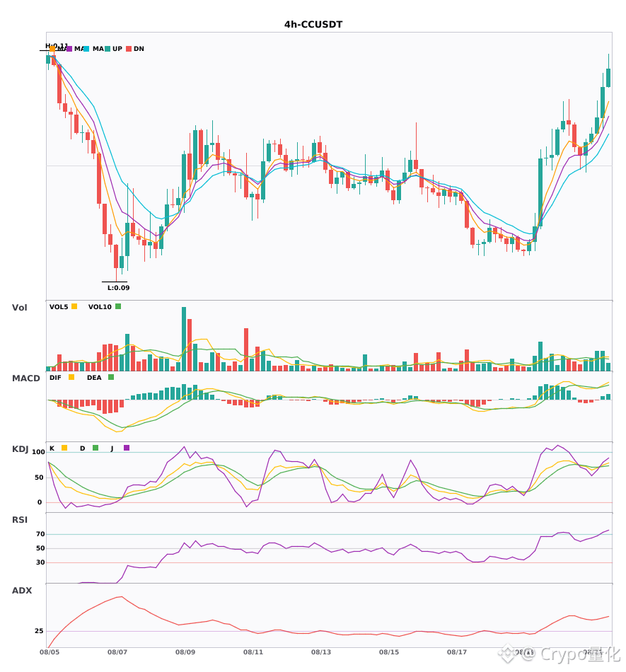
Task: Click the 08/17 date axis label
Action: (457, 652)
